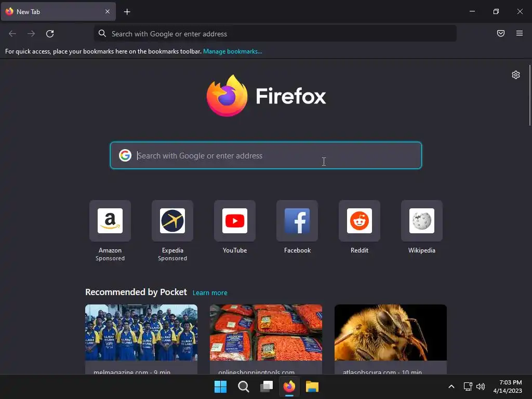This screenshot has height=399, width=532.
Task: Open the onlineshoppingtools.com story thumbnail
Action: pos(266,332)
